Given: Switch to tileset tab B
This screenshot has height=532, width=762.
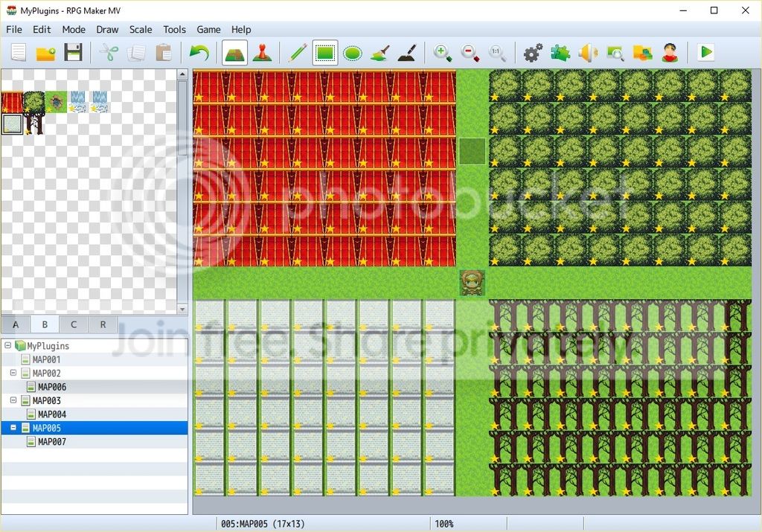Looking at the screenshot, I should 45,324.
